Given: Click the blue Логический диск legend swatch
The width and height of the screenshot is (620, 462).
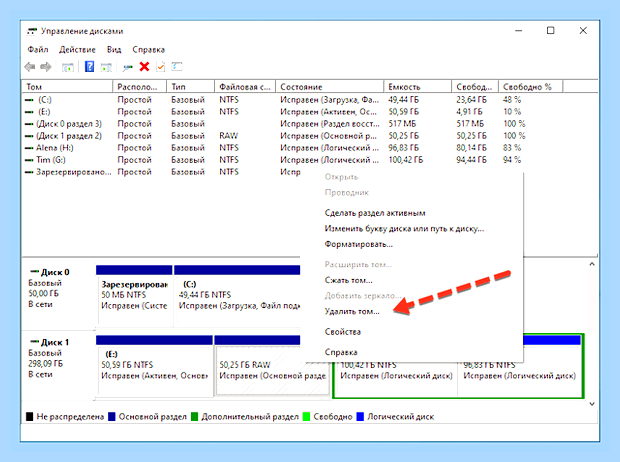Looking at the screenshot, I should [360, 417].
